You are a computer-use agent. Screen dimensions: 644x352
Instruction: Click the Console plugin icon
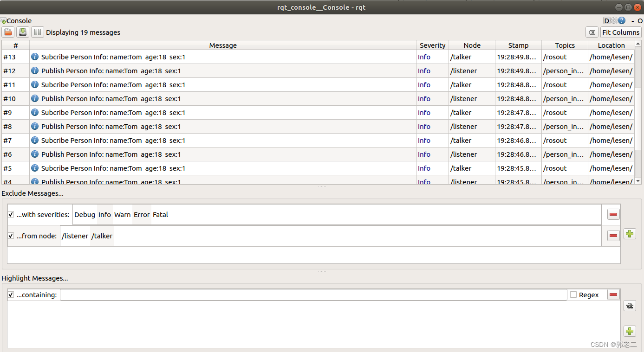(3, 21)
